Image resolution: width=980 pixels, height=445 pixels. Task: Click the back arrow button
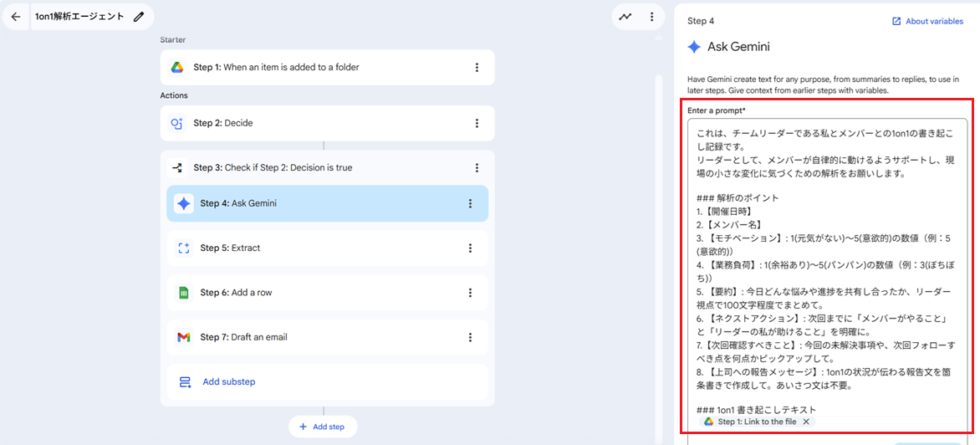pos(16,17)
